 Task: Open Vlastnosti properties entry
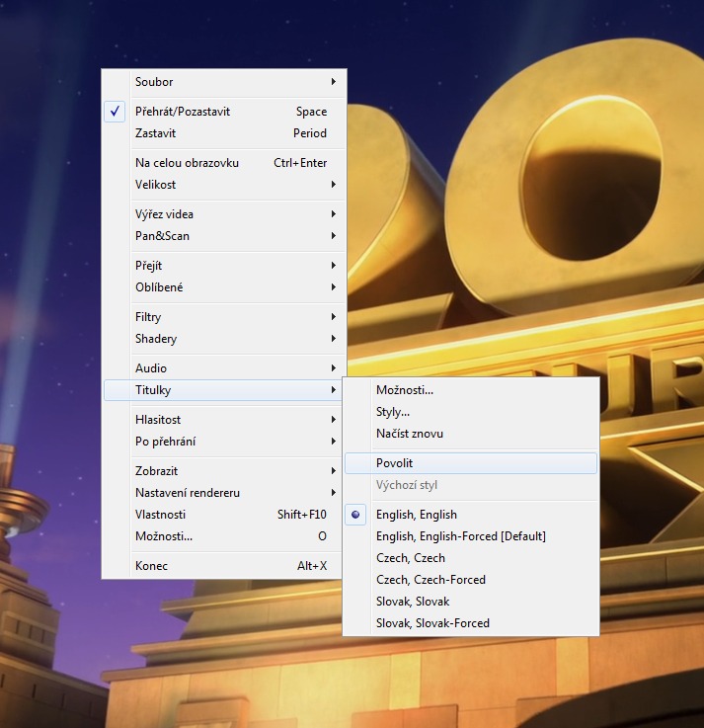point(223,515)
